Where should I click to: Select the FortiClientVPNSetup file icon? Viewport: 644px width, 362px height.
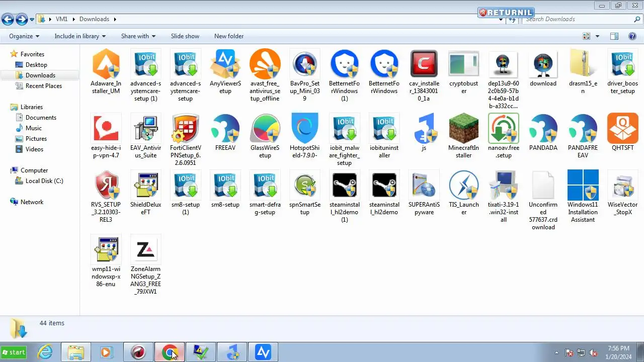(186, 129)
